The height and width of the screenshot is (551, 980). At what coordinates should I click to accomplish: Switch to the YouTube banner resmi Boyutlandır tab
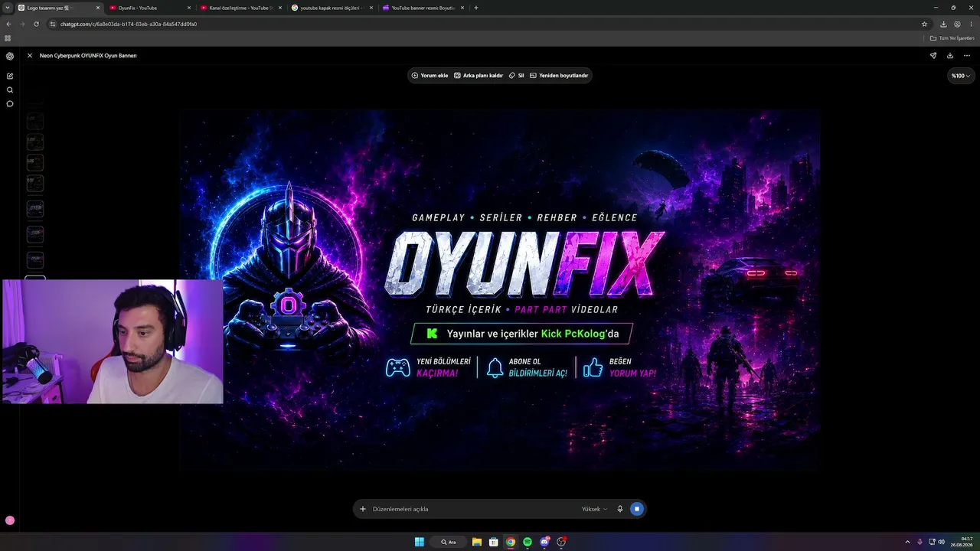tap(423, 8)
